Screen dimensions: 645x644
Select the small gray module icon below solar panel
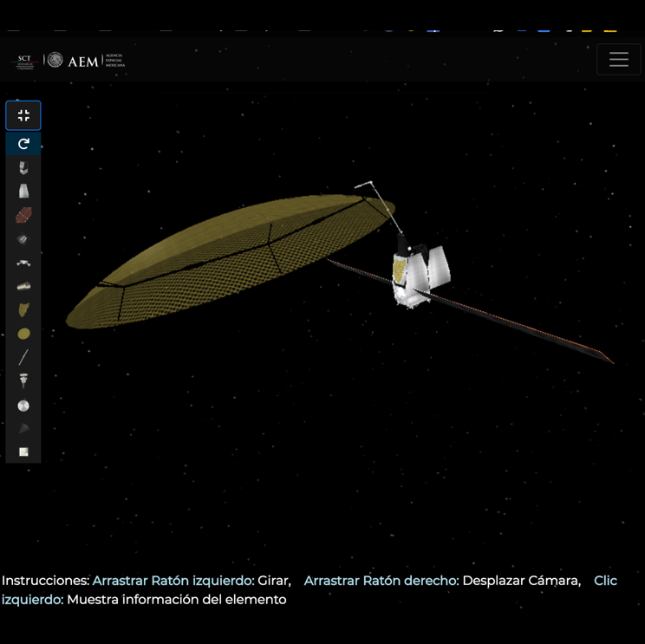(x=23, y=239)
